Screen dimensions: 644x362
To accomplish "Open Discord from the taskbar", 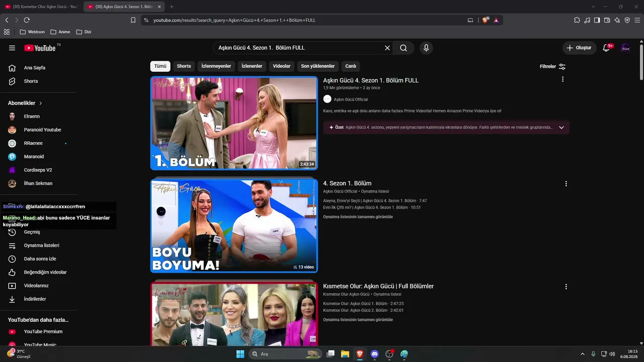I will 374,354.
